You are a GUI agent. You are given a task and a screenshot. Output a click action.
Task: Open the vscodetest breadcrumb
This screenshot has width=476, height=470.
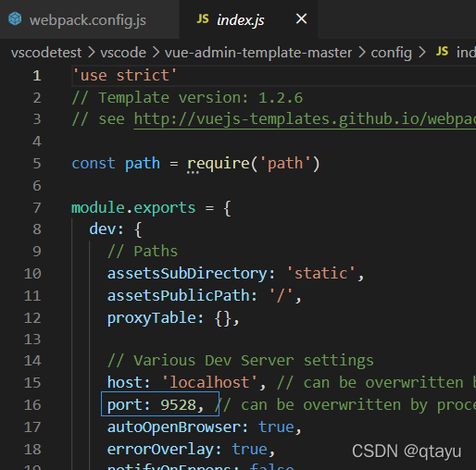click(46, 53)
